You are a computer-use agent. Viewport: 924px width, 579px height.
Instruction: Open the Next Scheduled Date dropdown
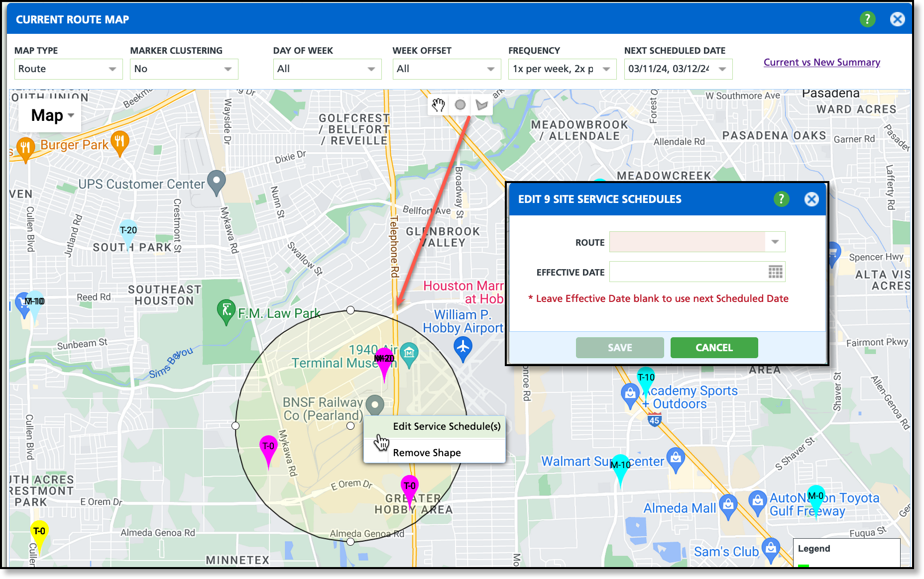click(679, 69)
